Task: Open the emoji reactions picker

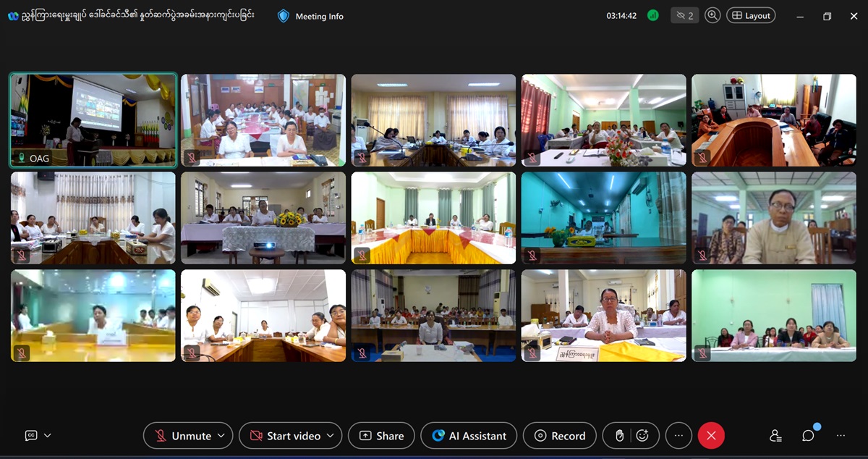Action: (x=642, y=436)
